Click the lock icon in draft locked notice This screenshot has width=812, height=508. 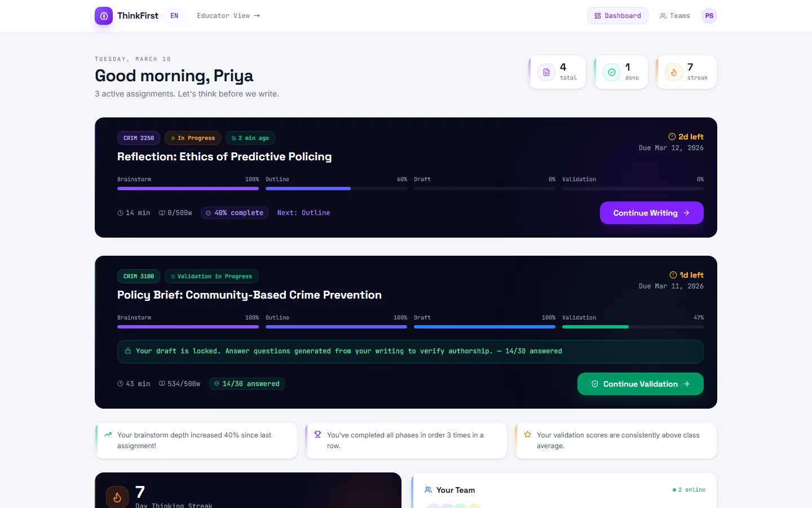(x=128, y=351)
